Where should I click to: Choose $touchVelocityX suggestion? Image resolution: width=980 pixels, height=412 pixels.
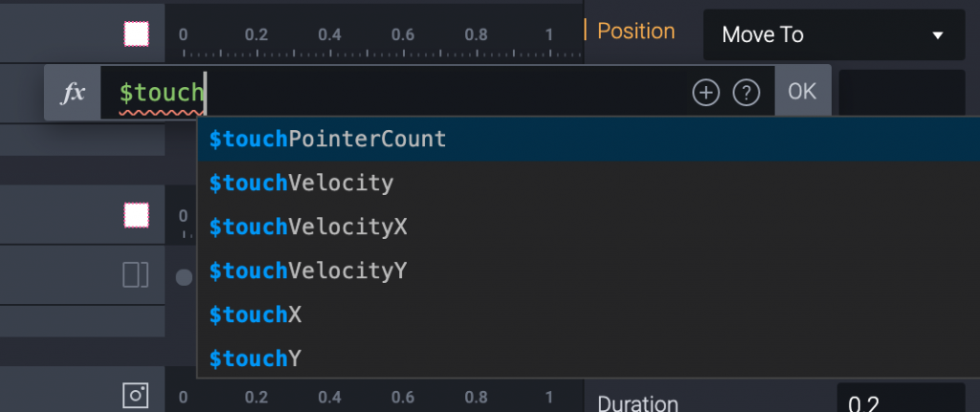pos(308,227)
